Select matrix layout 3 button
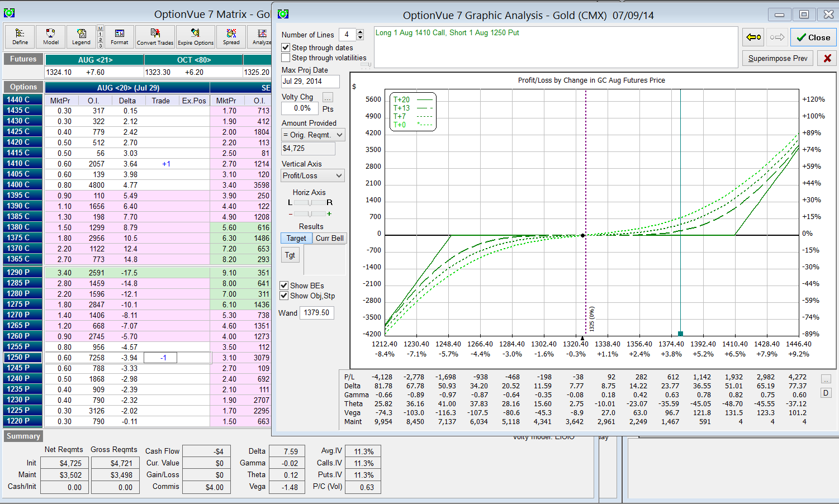839x504 pixels. 100,45
